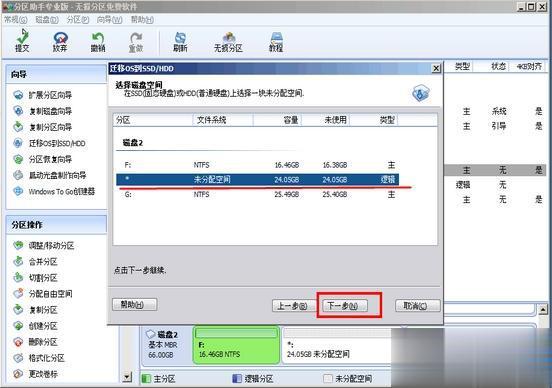Click the 系统 status cell in main list
Image resolution: width=552 pixels, height=388 pixels.
click(x=499, y=111)
